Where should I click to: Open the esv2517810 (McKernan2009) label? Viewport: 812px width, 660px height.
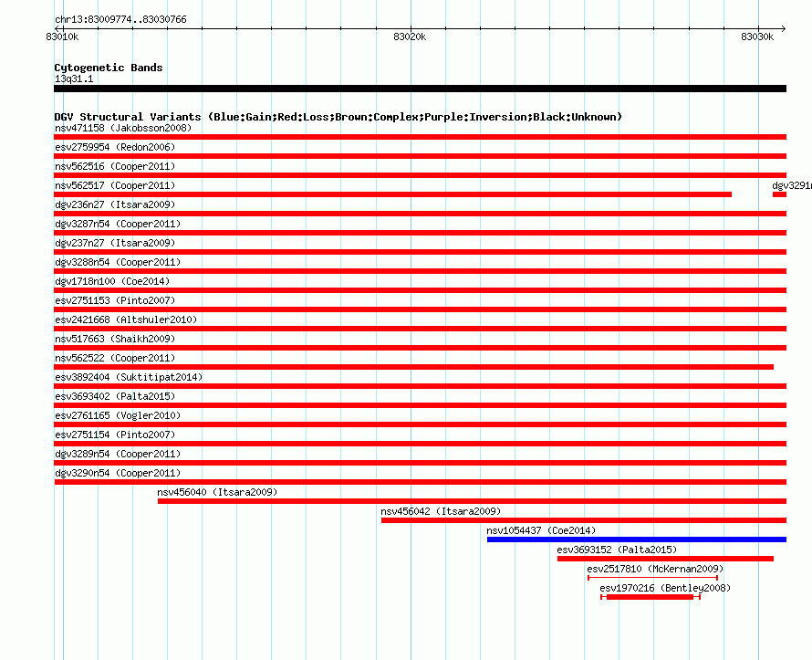(x=655, y=569)
